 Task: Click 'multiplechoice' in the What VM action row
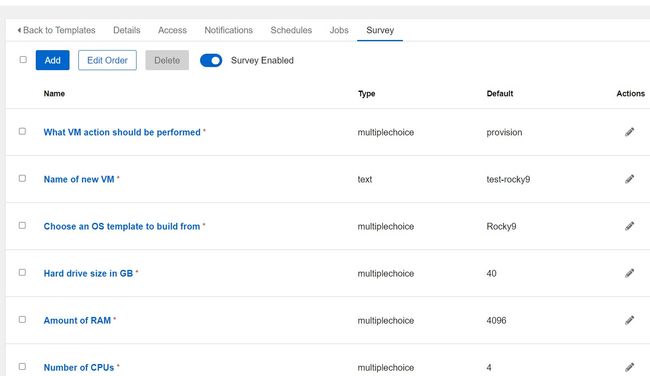pos(386,132)
